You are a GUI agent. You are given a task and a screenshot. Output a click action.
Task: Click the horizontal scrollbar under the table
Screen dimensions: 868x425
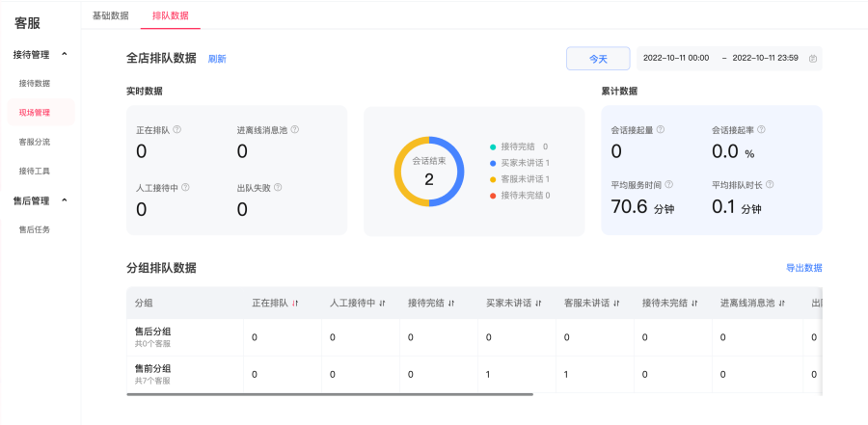coord(330,394)
